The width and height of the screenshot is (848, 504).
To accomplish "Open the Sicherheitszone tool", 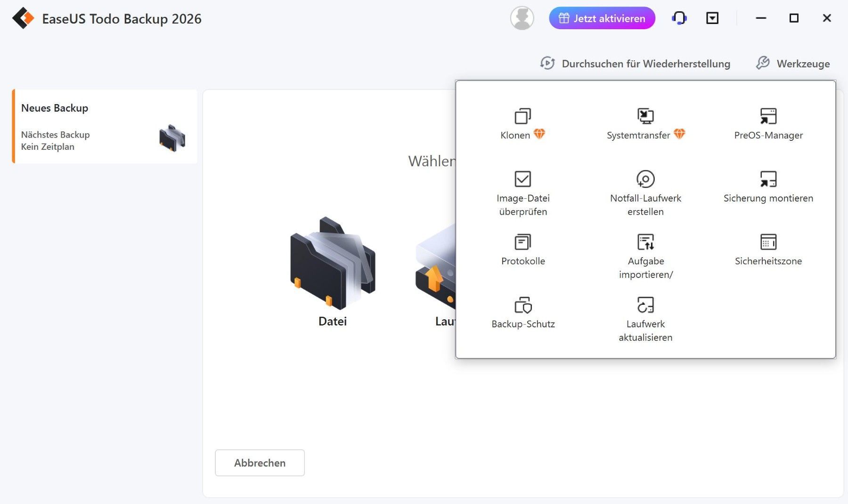I will (x=768, y=250).
